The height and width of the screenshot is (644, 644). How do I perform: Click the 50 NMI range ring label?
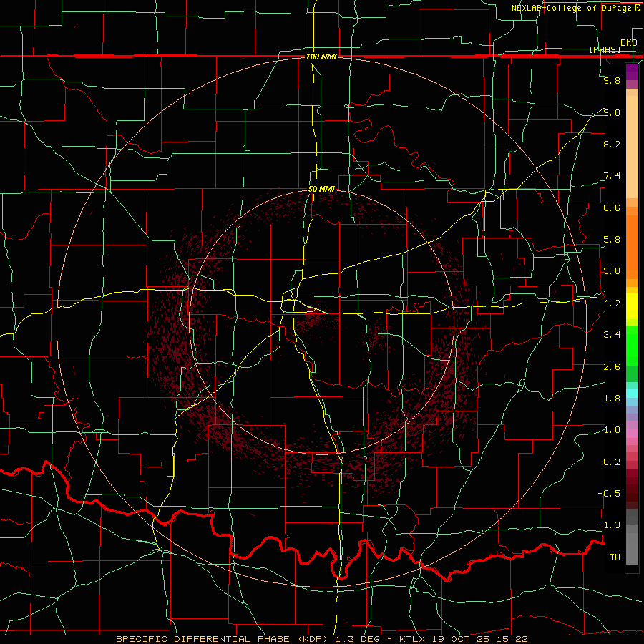(321, 189)
